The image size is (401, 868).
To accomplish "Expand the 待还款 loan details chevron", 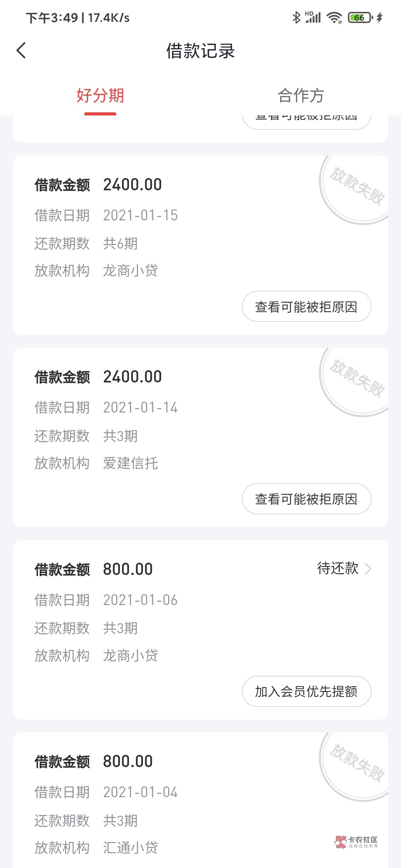I will [368, 569].
